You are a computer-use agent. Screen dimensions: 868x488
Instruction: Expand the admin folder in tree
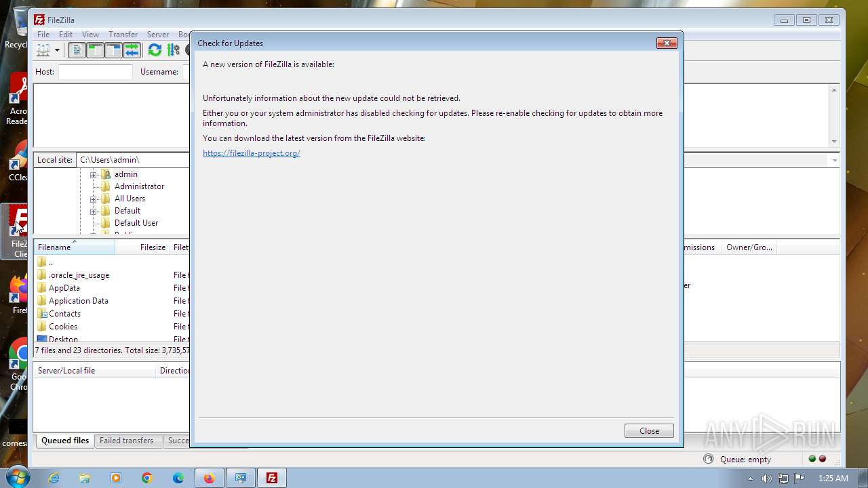93,174
